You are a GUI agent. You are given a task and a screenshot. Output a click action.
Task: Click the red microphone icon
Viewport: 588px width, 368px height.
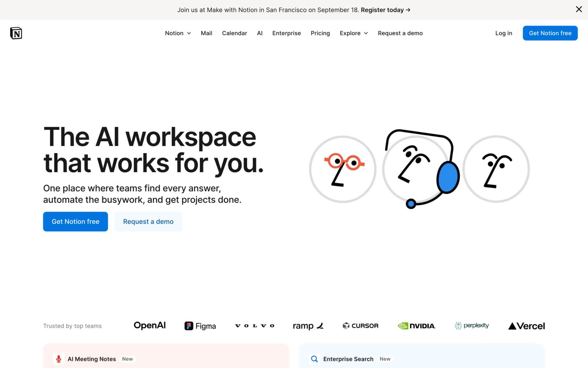click(58, 359)
